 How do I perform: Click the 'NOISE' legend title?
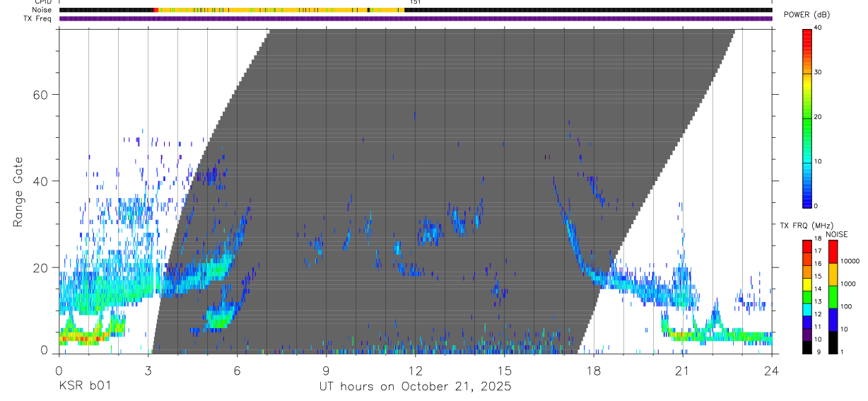(837, 234)
